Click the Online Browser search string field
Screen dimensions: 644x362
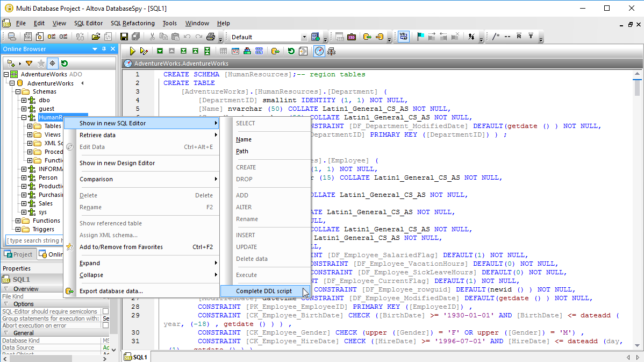pyautogui.click(x=33, y=240)
